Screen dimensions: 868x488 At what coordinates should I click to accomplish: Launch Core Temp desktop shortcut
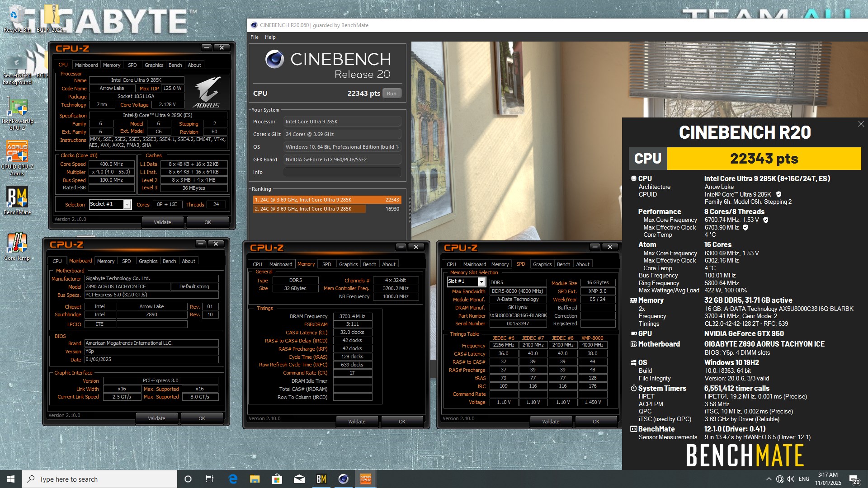(17, 246)
